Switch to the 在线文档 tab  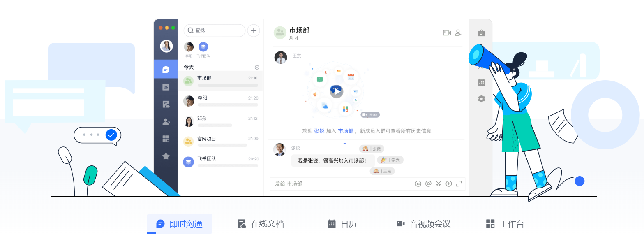point(261,224)
